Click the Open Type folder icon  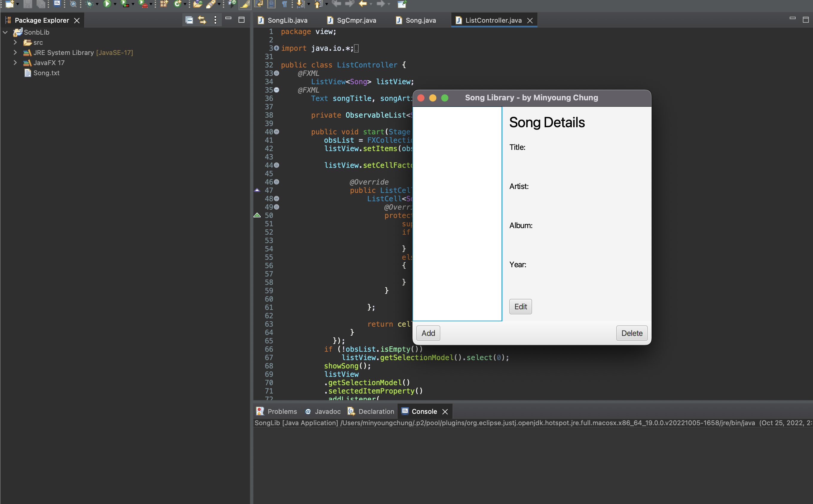(198, 4)
